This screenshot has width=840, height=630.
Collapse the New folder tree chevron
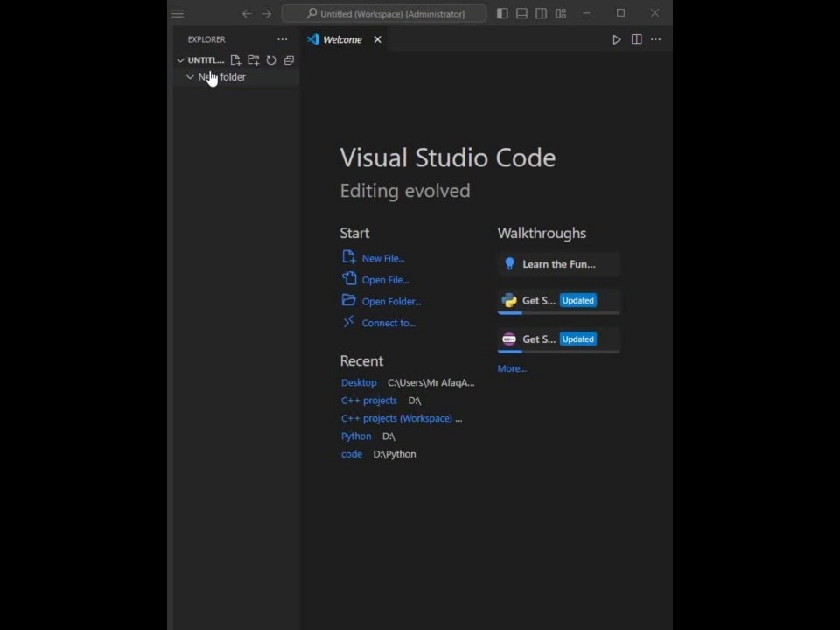click(190, 77)
